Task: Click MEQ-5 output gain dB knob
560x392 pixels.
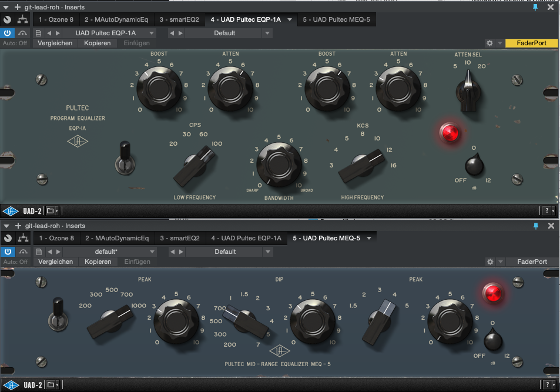Action: click(493, 340)
